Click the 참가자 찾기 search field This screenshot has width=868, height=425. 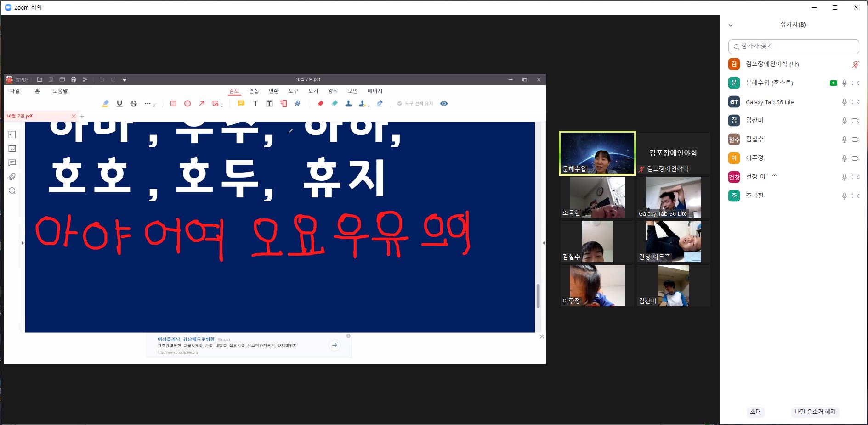point(794,46)
